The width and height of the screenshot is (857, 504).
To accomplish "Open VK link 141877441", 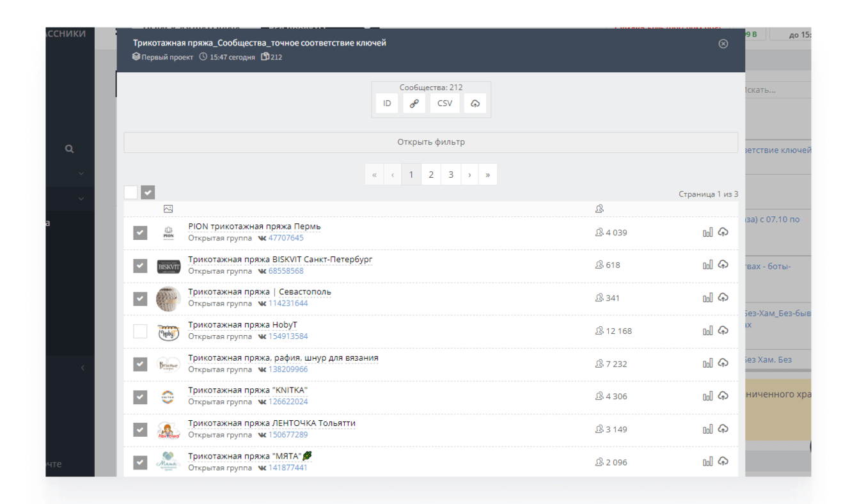I will pos(288,468).
